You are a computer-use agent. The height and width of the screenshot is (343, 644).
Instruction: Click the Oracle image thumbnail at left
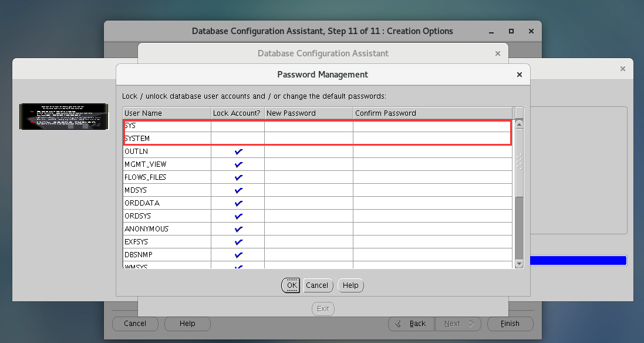pos(63,117)
